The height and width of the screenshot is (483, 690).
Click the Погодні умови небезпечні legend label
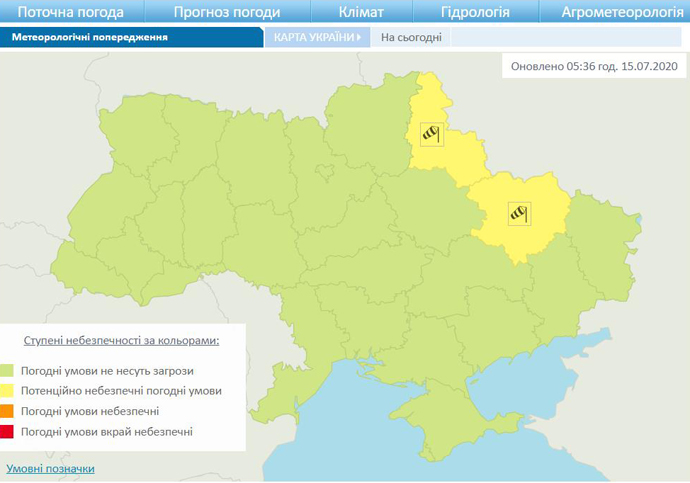[x=90, y=411]
